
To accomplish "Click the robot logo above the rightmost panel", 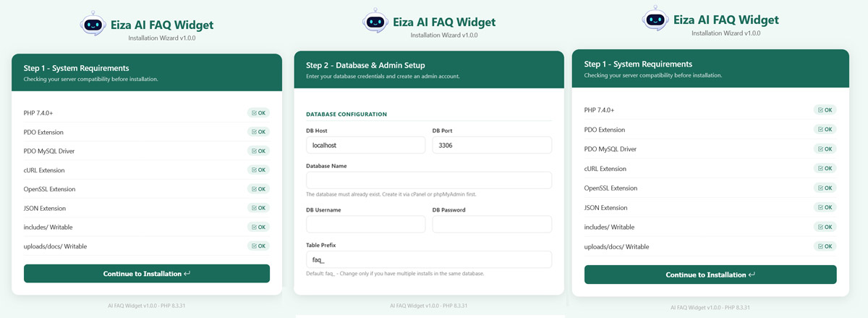I will (x=655, y=19).
